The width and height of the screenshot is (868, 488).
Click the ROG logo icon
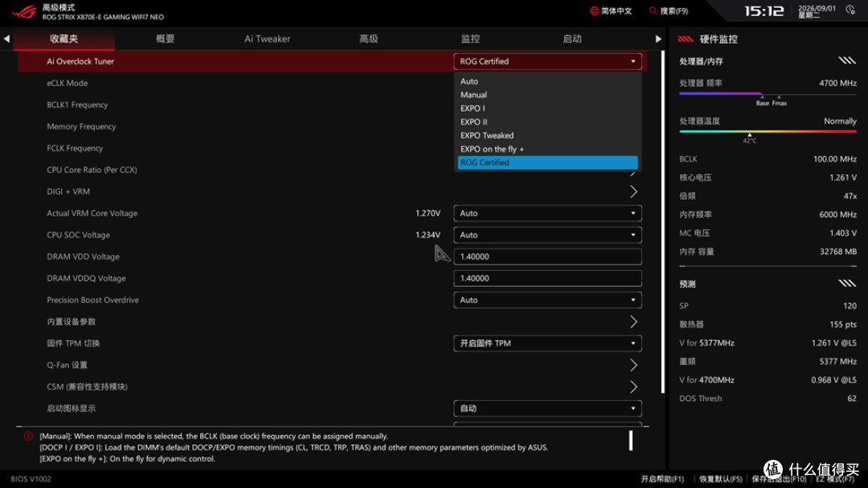tap(24, 11)
